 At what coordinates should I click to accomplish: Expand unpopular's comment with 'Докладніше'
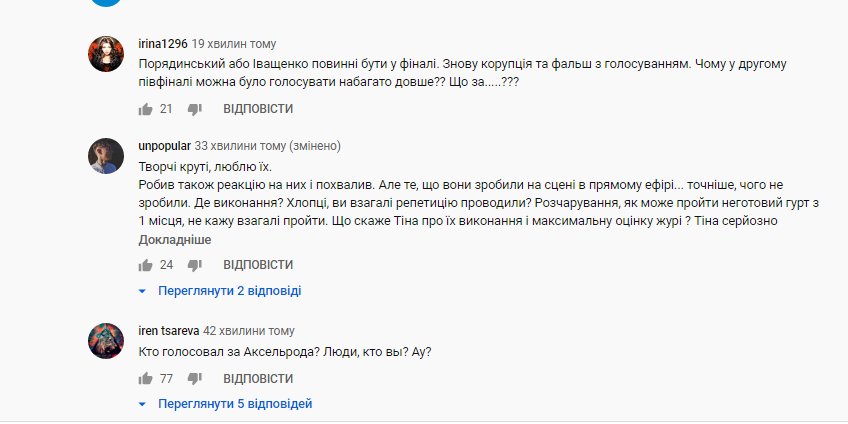(x=174, y=240)
